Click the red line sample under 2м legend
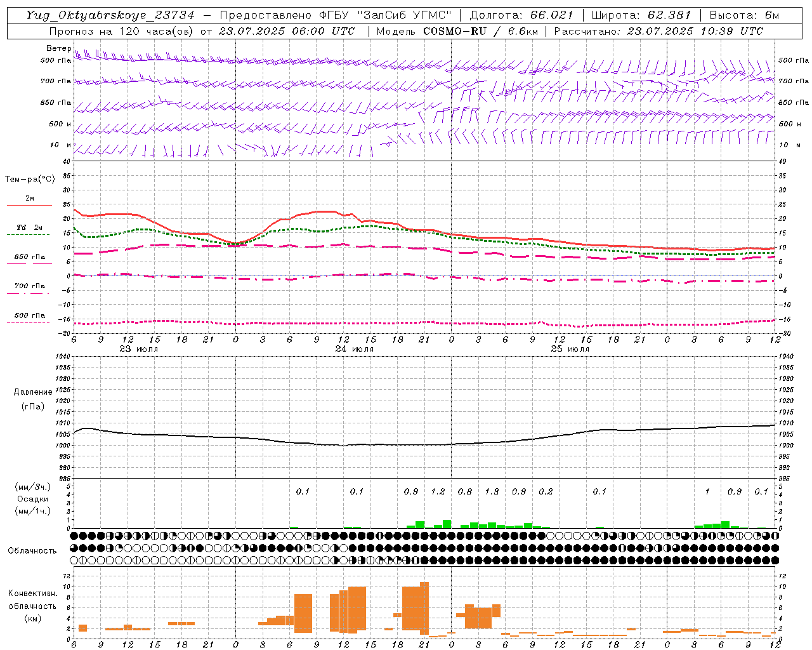The image size is (812, 650). click(29, 205)
